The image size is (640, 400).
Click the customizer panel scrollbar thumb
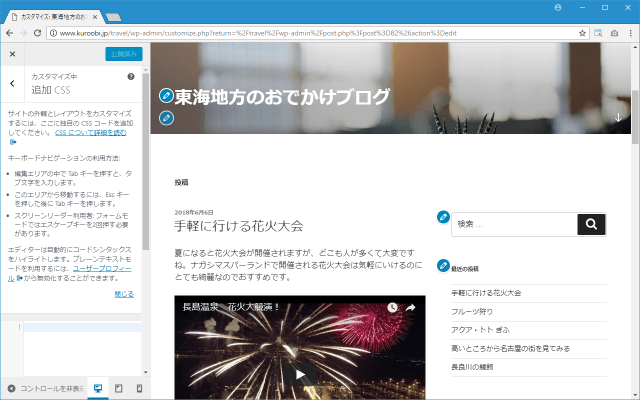coord(145,161)
